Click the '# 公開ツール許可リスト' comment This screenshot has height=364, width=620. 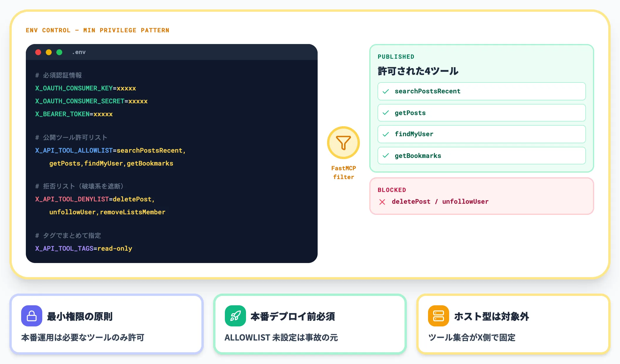pyautogui.click(x=71, y=138)
